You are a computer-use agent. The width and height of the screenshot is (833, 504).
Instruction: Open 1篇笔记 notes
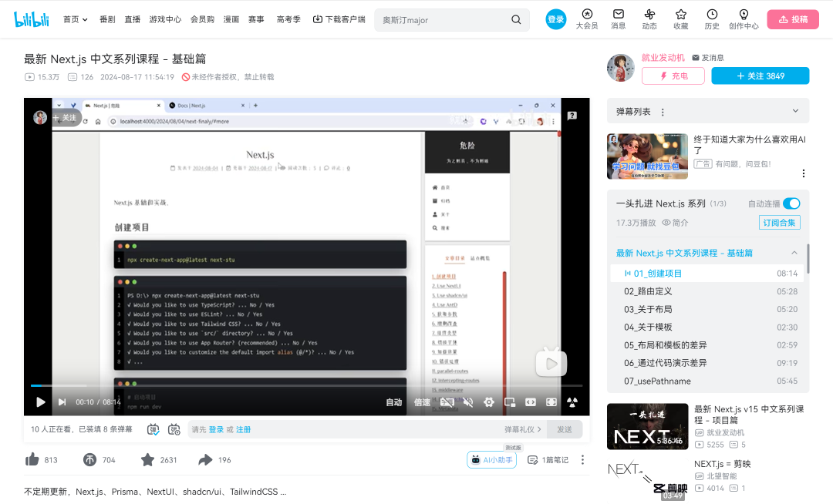548,460
